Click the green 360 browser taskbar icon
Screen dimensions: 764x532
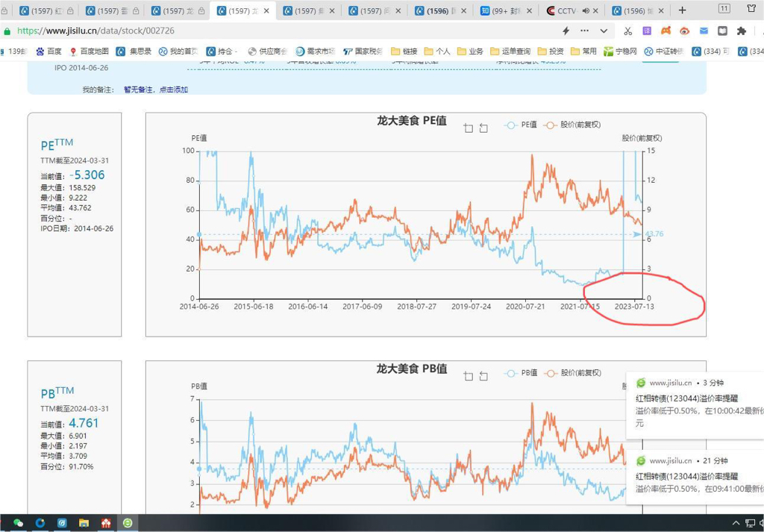click(128, 523)
